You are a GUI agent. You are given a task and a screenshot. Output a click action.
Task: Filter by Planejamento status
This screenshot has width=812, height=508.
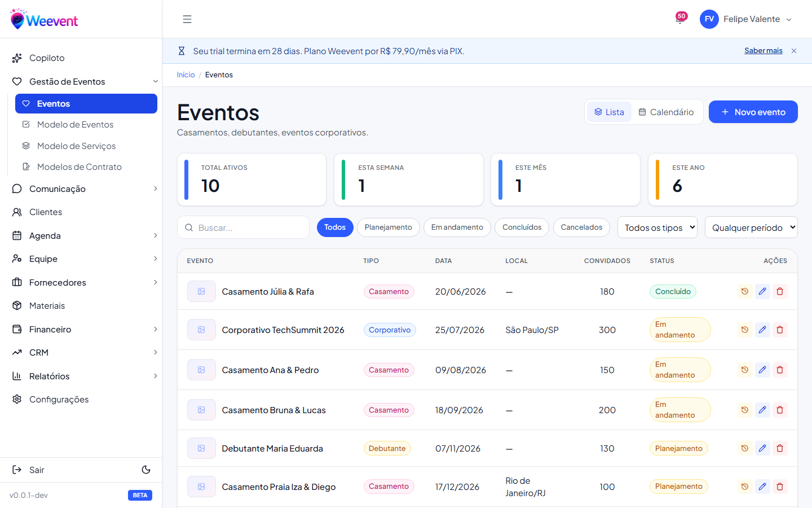click(389, 227)
